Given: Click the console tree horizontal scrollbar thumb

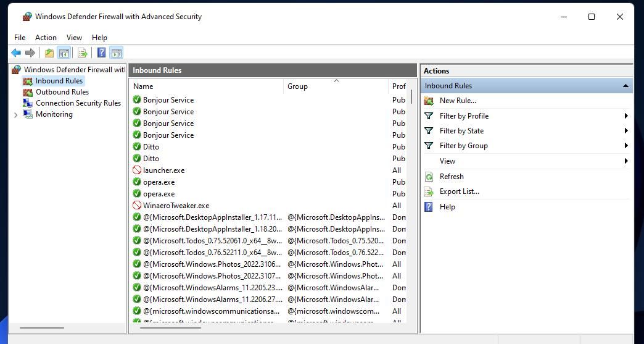Looking at the screenshot, I should (x=42, y=327).
